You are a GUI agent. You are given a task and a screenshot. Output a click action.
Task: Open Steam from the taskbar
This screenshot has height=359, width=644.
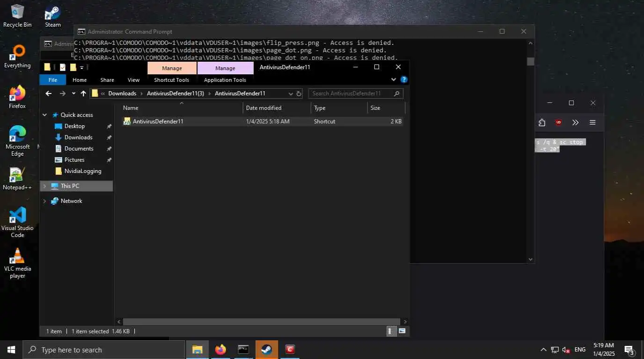coord(266,350)
